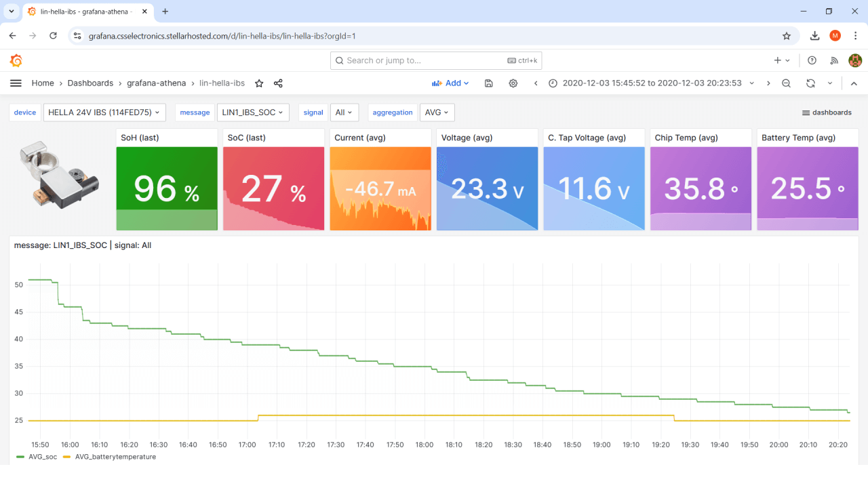This screenshot has width=868, height=488.
Task: Open the dashboards links menu
Action: [x=827, y=113]
